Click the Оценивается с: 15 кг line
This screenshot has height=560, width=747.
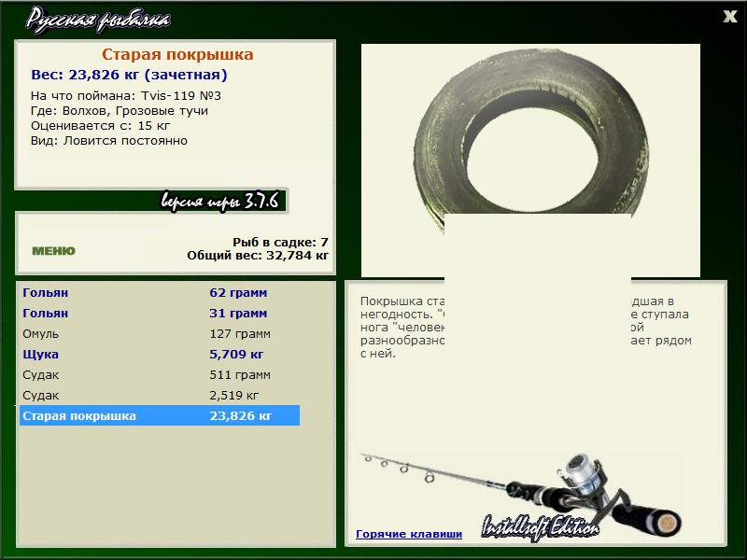coord(101,126)
